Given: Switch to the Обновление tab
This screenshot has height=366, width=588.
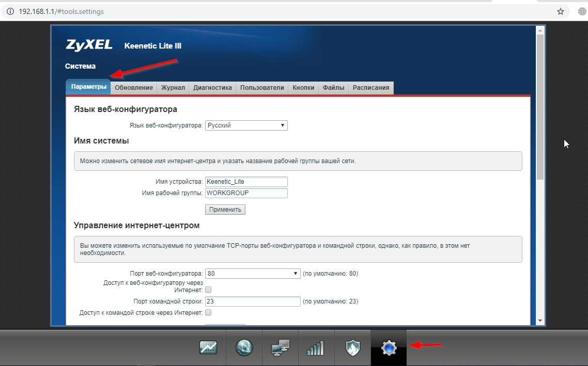Looking at the screenshot, I should point(134,88).
